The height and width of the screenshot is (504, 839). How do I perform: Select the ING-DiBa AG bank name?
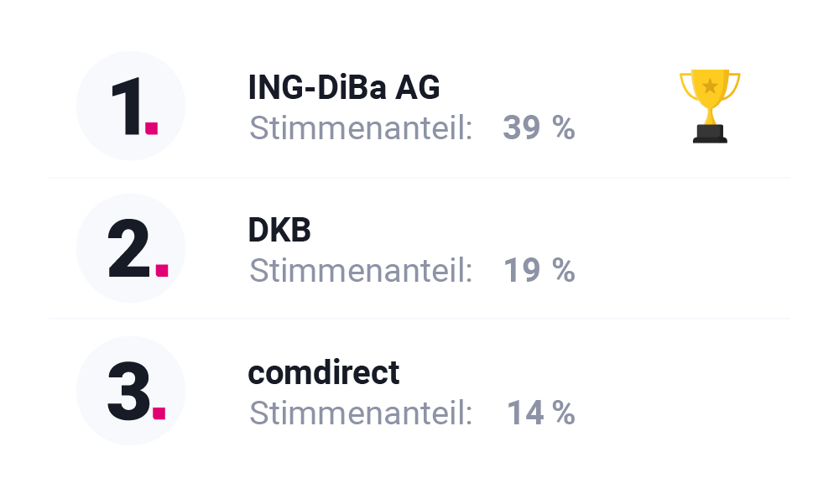[x=344, y=87]
